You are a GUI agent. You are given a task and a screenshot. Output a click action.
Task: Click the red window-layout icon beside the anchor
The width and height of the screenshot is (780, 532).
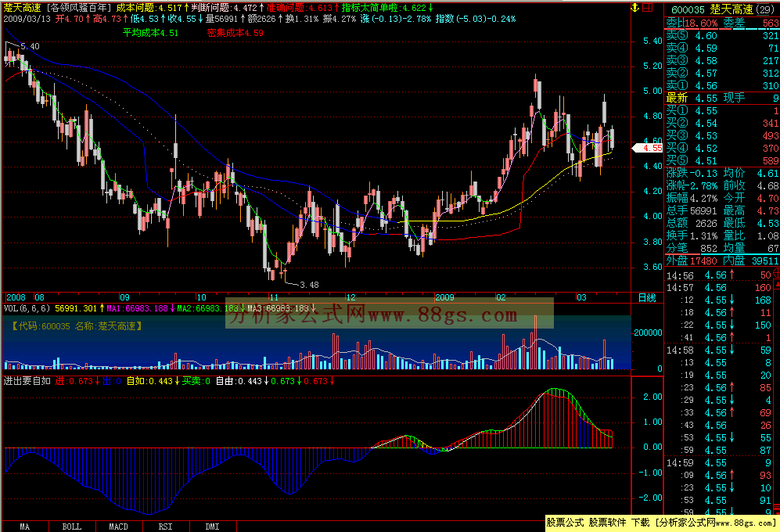tap(647, 8)
